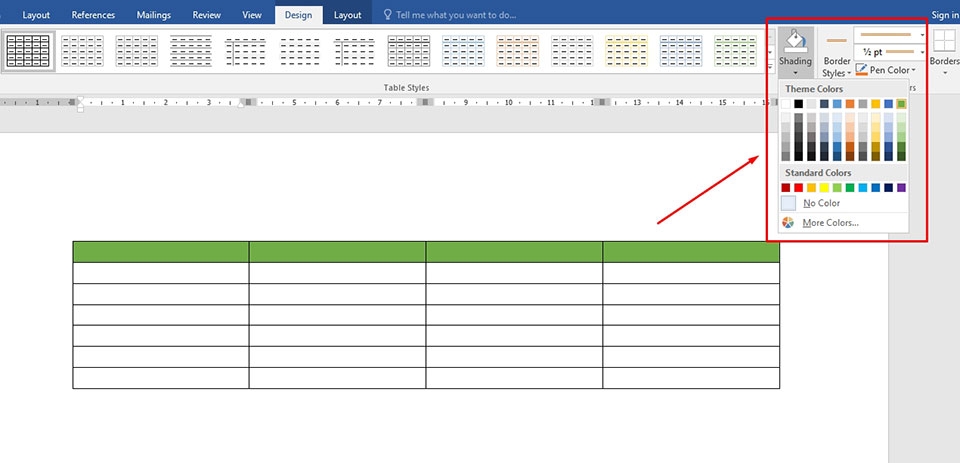Click Standard Colors heading text

click(818, 173)
